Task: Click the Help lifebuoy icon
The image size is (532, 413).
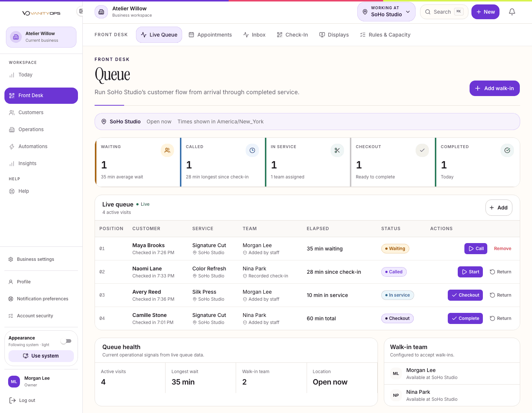Action: (x=12, y=191)
